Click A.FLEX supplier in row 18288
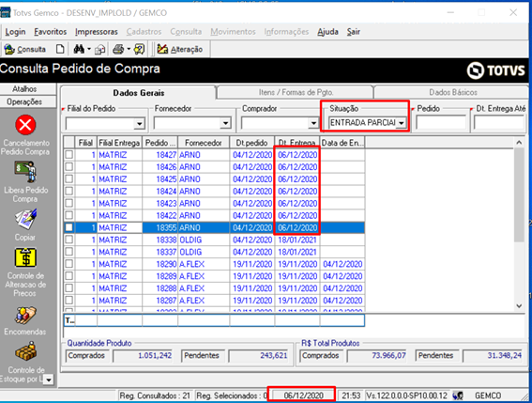Screen dimensions: 532x403 (x=204, y=288)
